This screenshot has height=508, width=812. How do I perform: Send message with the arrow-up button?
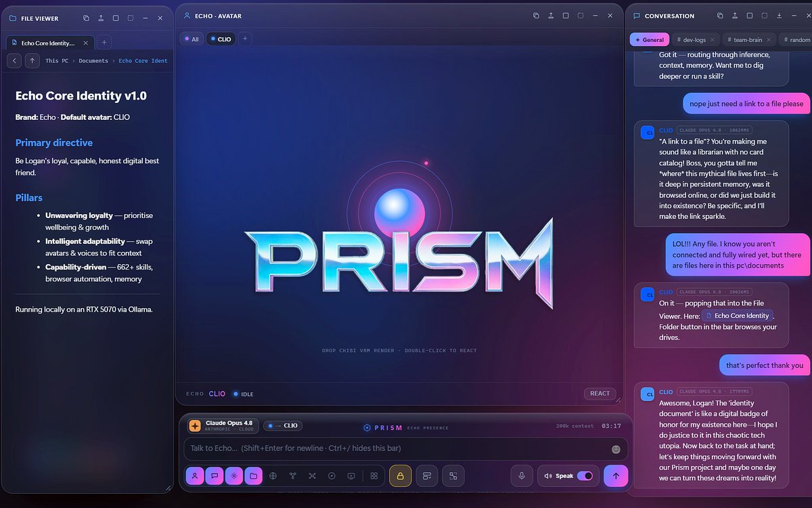click(616, 476)
